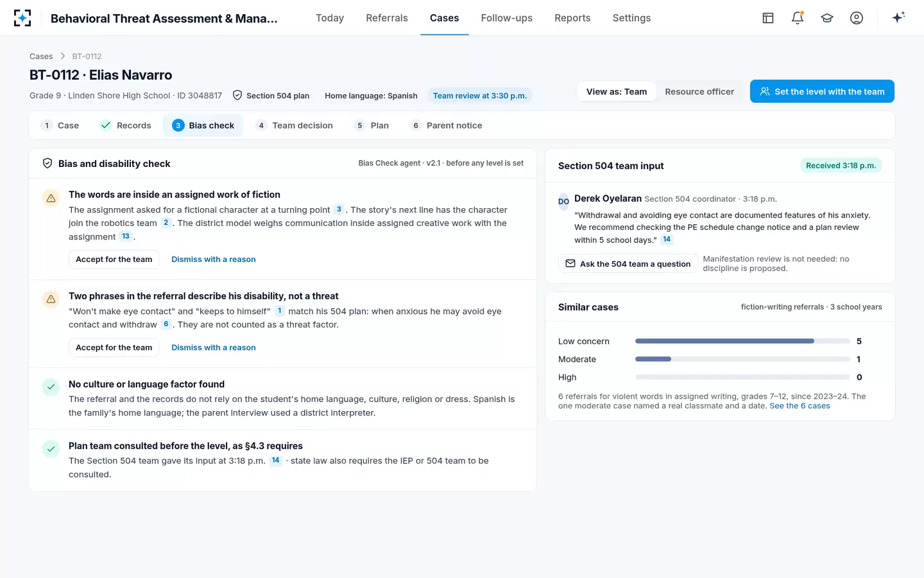Click the green check icon for No culture or language factor
The height and width of the screenshot is (578, 924).
[x=51, y=387]
